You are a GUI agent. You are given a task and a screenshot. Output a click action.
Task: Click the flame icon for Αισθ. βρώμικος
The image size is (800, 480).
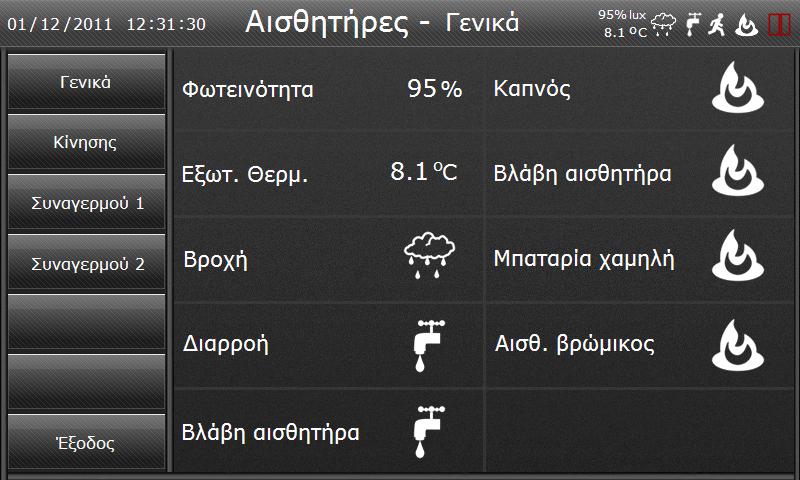click(738, 345)
